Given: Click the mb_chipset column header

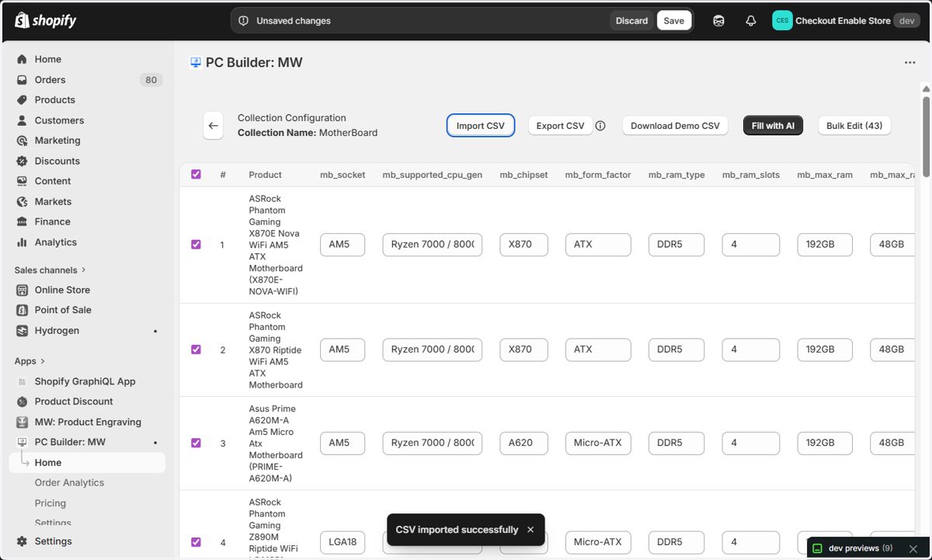Looking at the screenshot, I should 523,175.
